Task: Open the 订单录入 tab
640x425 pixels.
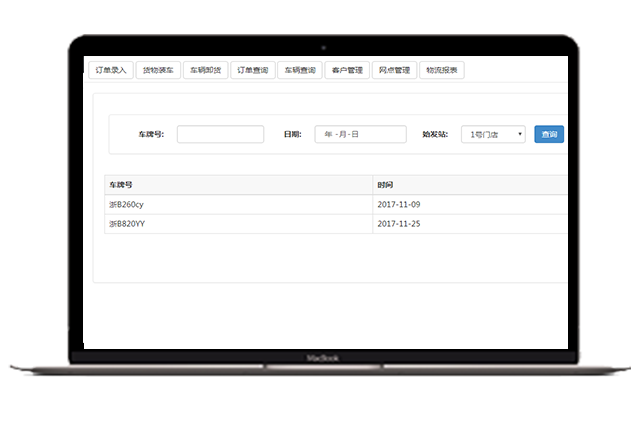Action: coord(110,71)
